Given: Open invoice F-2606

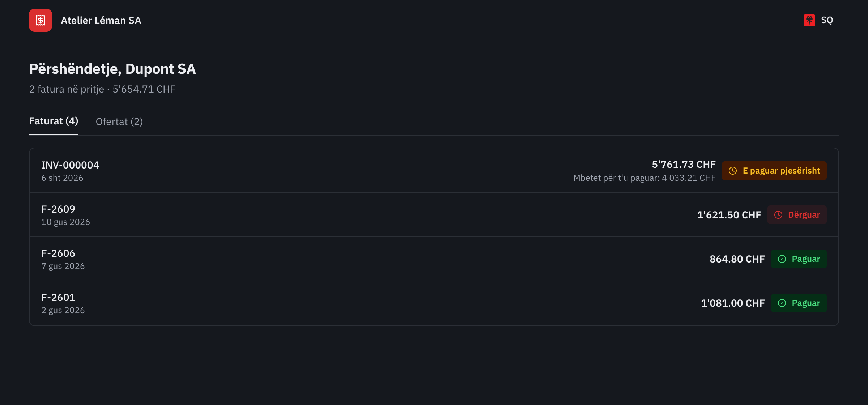Looking at the screenshot, I should tap(434, 259).
